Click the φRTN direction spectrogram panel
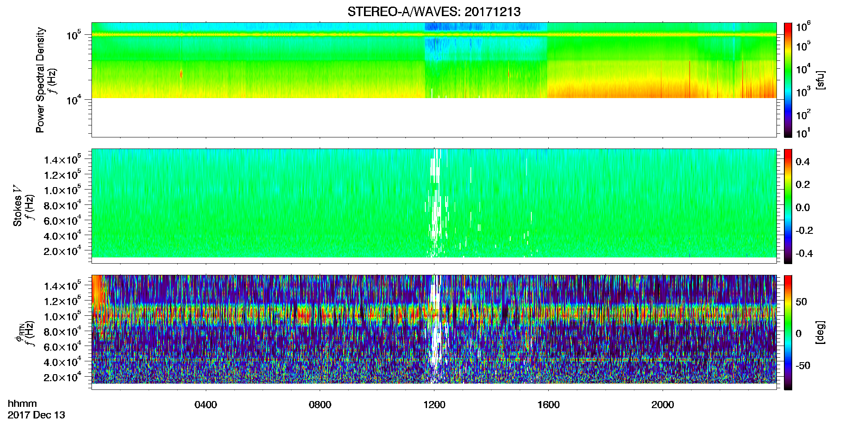 point(434,332)
